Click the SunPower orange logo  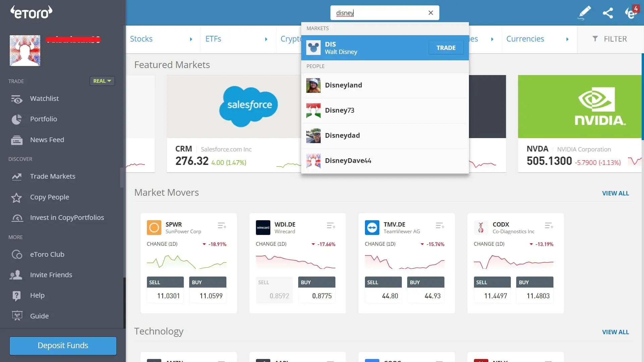[154, 228]
